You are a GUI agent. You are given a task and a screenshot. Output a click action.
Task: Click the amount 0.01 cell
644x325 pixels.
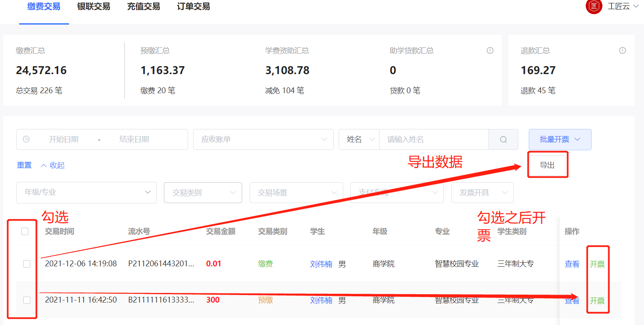214,264
